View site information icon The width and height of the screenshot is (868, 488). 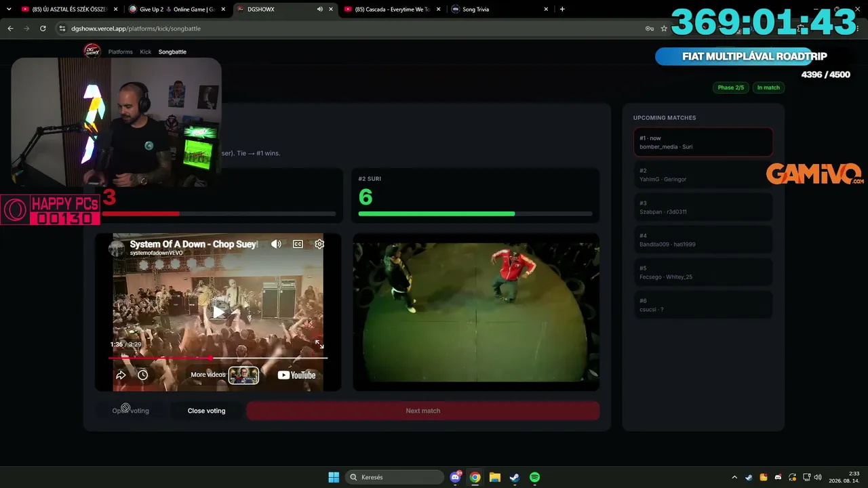pos(62,28)
